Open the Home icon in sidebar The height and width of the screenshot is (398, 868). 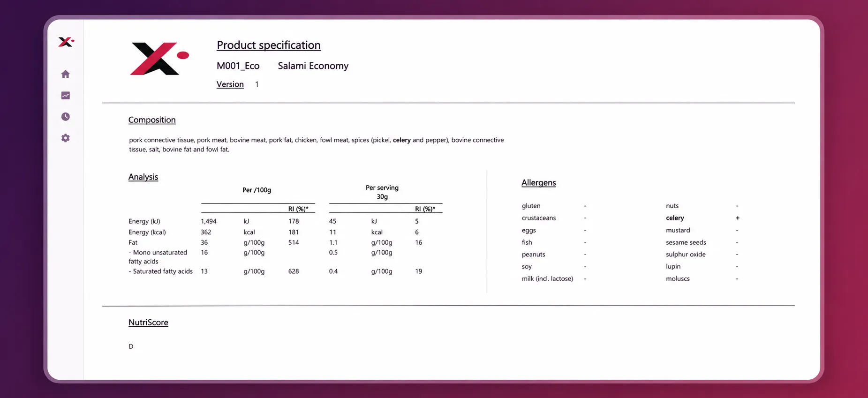(66, 74)
